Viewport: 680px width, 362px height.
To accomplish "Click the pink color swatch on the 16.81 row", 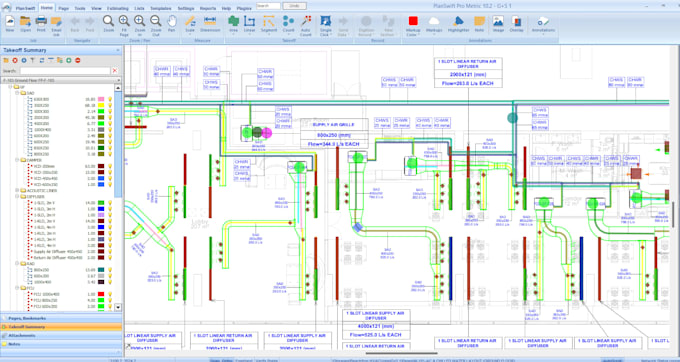I will point(101,99).
